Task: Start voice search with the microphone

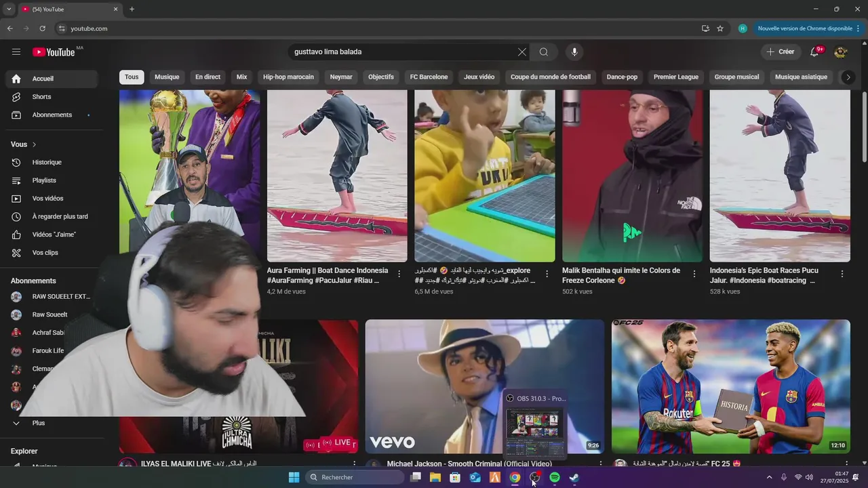Action: pyautogui.click(x=574, y=52)
